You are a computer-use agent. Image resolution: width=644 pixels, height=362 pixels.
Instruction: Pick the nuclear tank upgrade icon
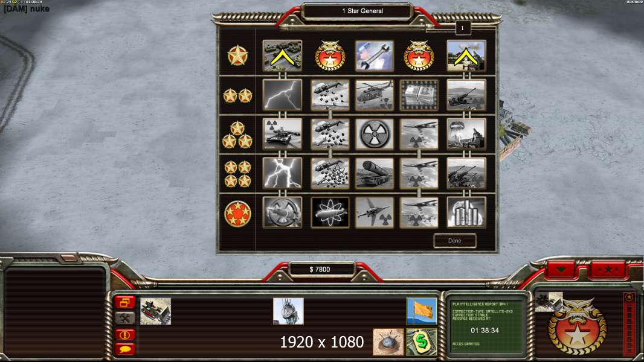282,134
